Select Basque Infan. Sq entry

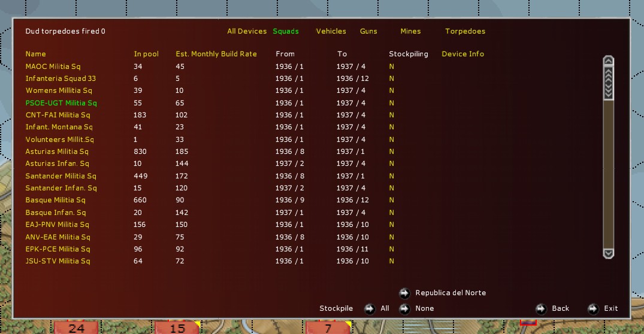tap(56, 212)
